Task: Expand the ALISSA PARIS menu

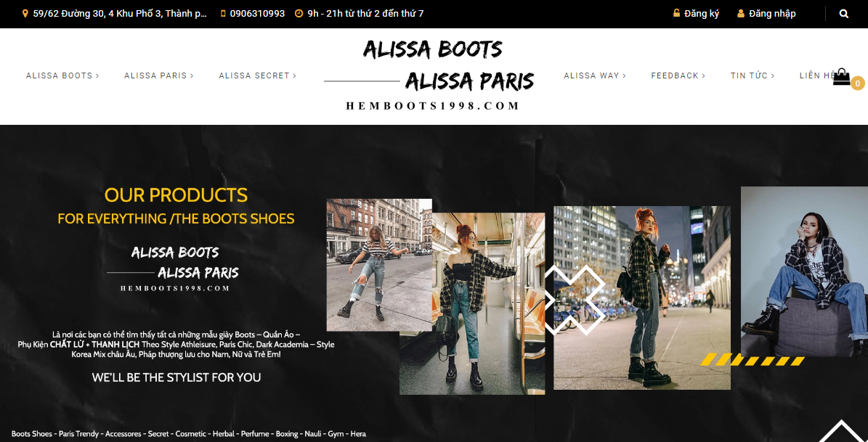Action: point(159,75)
